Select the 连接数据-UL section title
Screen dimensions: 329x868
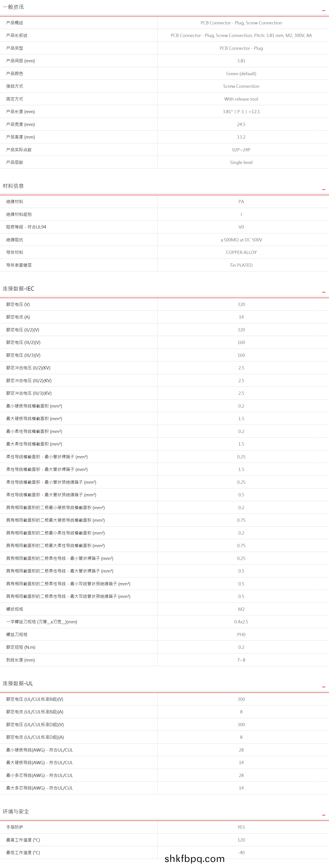pyautogui.click(x=18, y=683)
